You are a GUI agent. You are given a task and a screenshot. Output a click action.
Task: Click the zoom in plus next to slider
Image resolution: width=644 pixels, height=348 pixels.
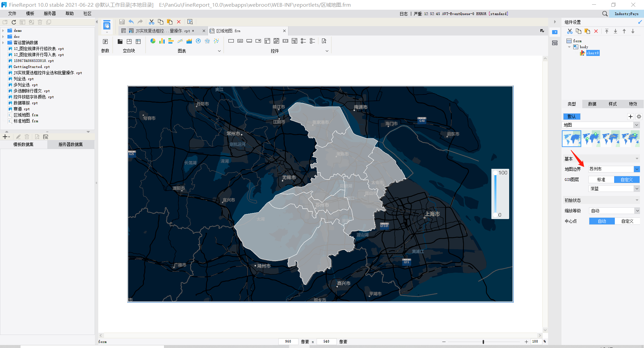pyautogui.click(x=526, y=342)
